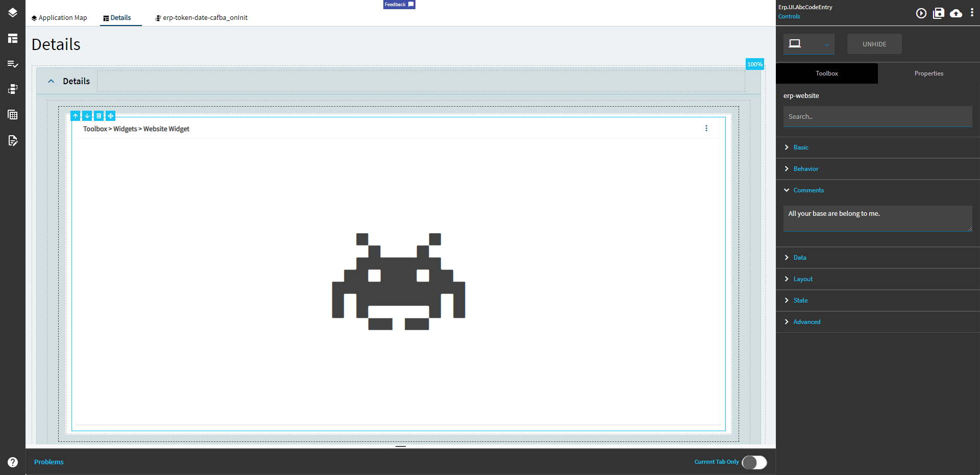Screen dimensions: 980x475
Task: Click the 100% zoom badge
Action: coord(755,64)
